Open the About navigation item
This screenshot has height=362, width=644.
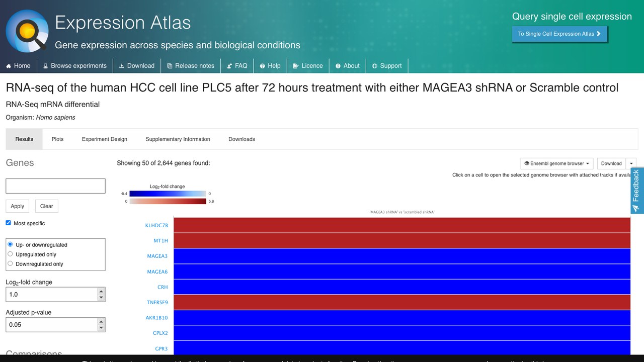pos(348,66)
